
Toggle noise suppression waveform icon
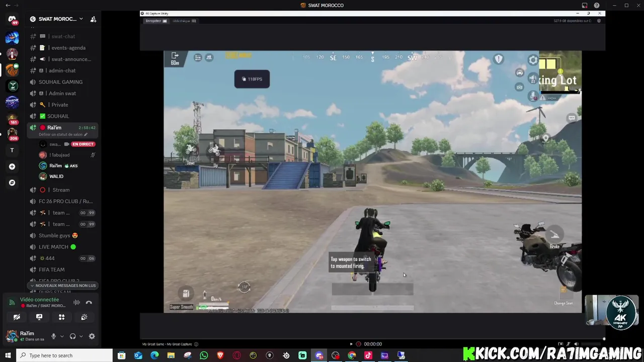tap(76, 302)
